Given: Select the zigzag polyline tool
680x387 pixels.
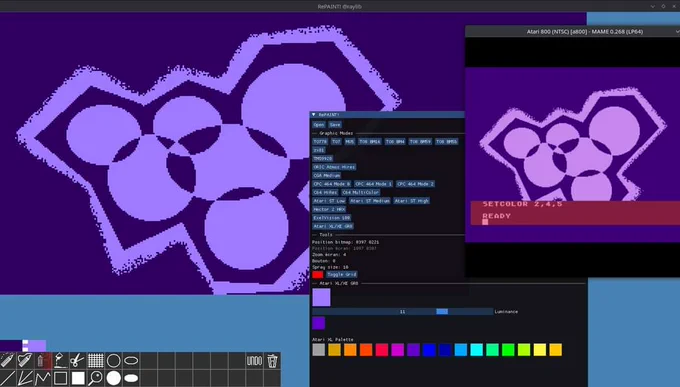Looking at the screenshot, I should tap(43, 378).
